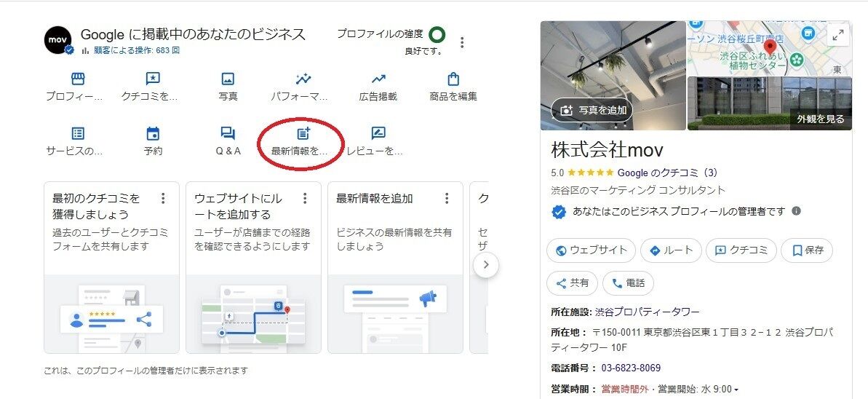The height and width of the screenshot is (399, 868).
Task: Click Google に掲載中のあなたのビジネス heading
Action: 194,34
